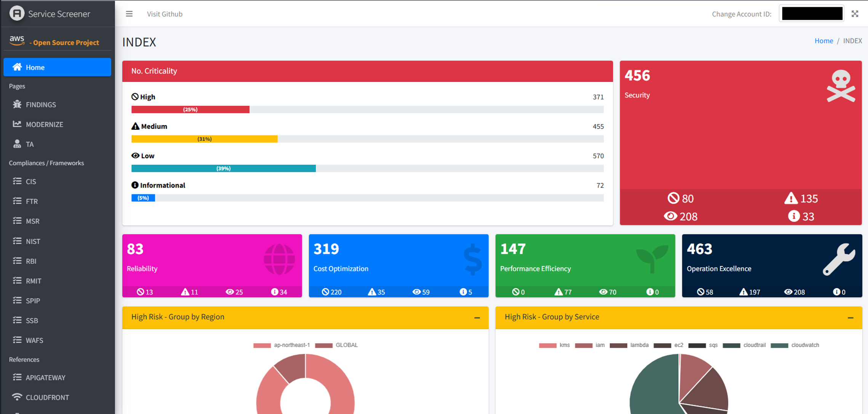Screen dimensions: 868x414
Task: Click the fullscreen expand icon
Action: pyautogui.click(x=855, y=14)
